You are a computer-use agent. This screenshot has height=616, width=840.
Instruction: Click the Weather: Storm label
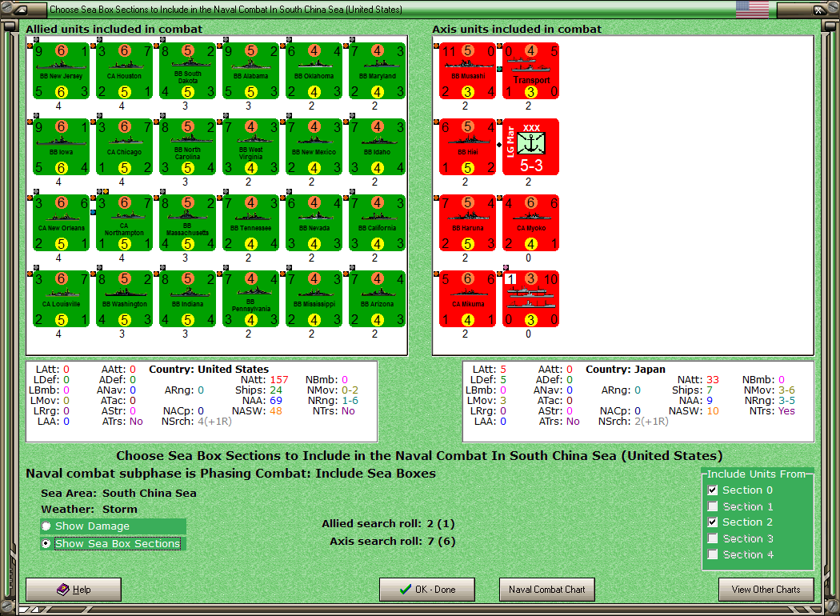(89, 509)
